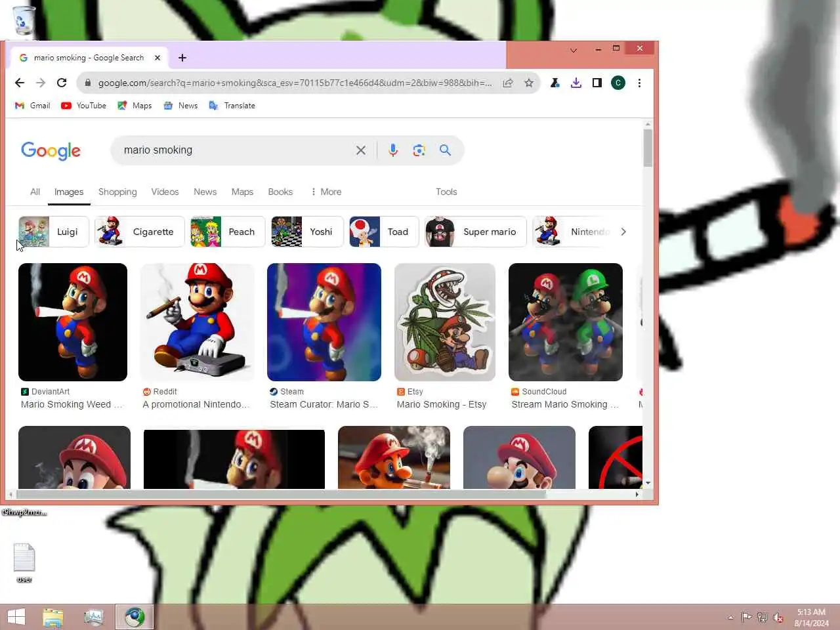Select the 'user' file on the desktop
Viewport: 840px width, 630px height.
24,563
